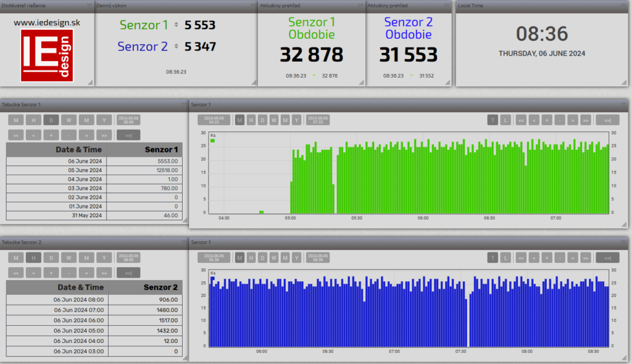
Task: Open the Denný výkon panel menu icon
Action: [x=253, y=5]
